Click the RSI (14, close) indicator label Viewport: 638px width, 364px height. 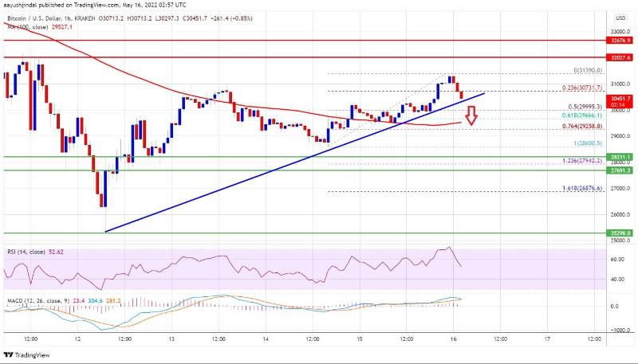click(26, 252)
